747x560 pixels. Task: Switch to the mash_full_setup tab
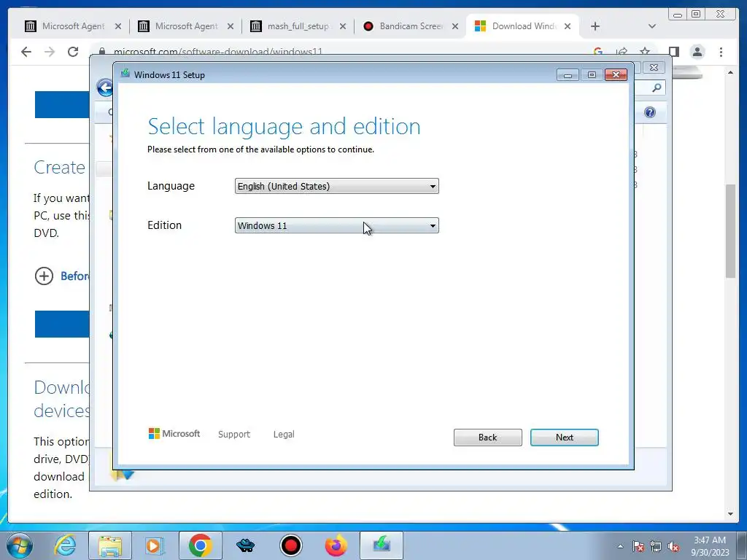point(298,26)
